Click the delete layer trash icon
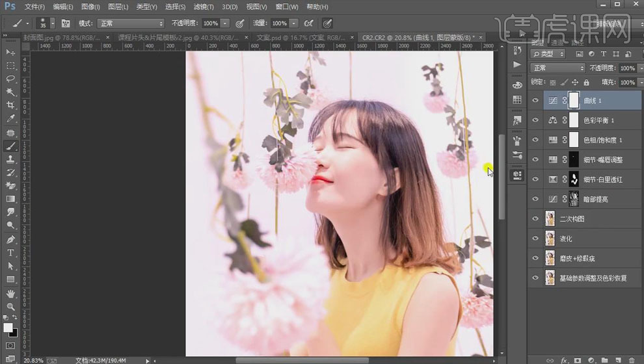The width and height of the screenshot is (644, 364). tap(632, 360)
